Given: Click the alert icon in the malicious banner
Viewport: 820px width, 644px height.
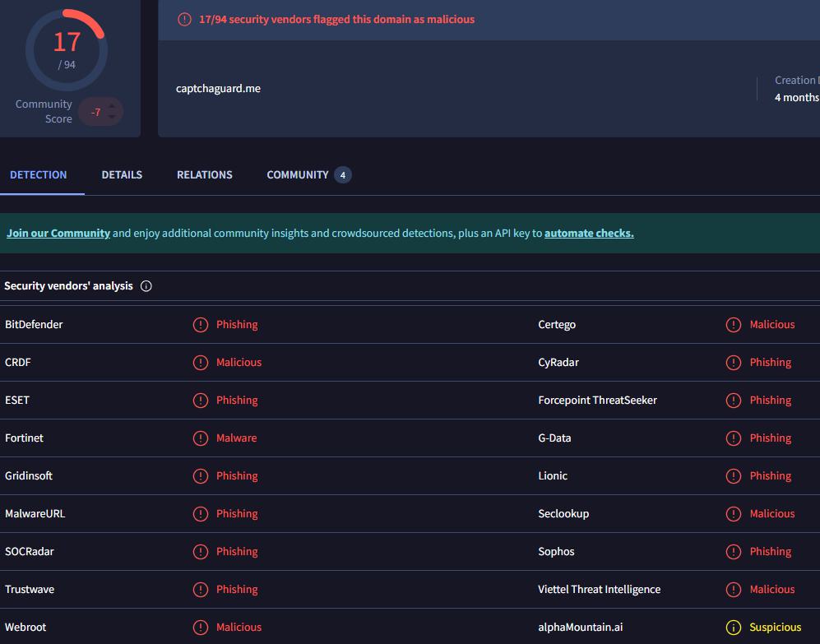Looking at the screenshot, I should click(x=185, y=19).
